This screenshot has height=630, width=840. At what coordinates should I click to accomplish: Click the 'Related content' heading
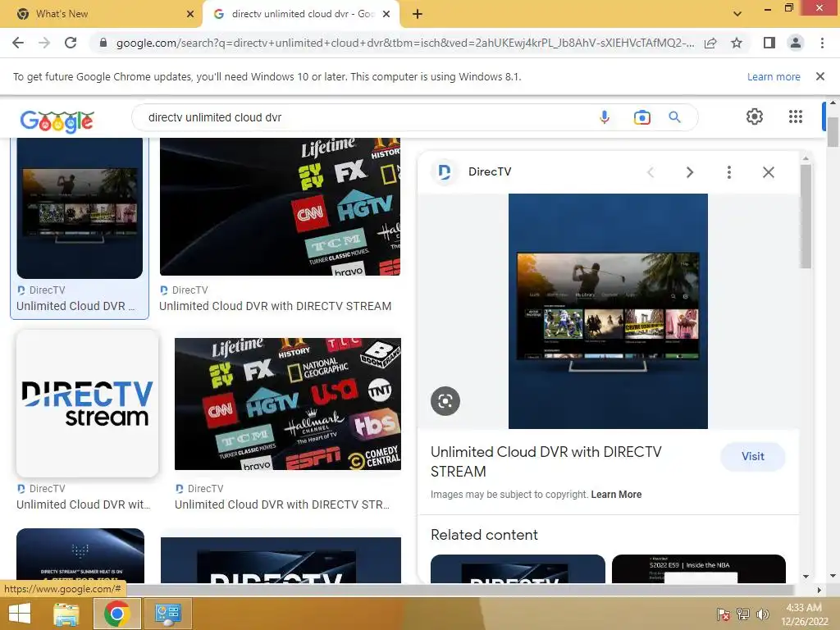click(x=484, y=535)
